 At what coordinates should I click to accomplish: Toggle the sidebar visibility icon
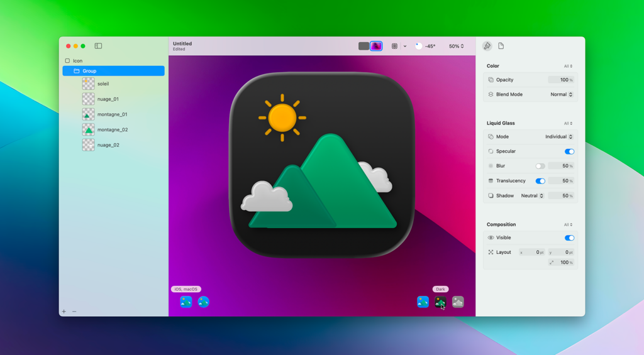[98, 46]
